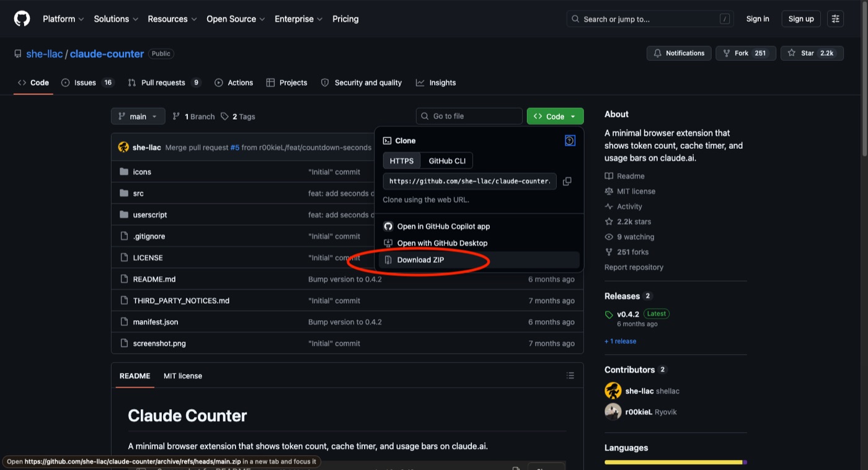Click Report repository

point(634,267)
